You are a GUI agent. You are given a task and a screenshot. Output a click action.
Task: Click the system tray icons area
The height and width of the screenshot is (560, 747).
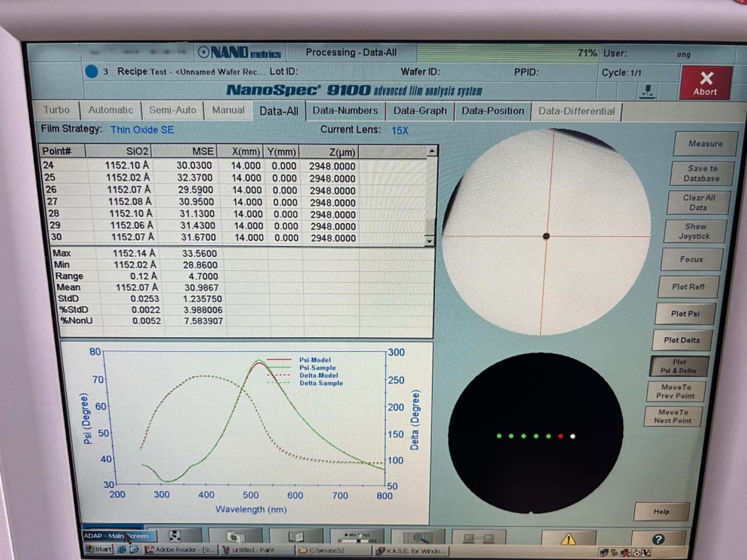pyautogui.click(x=625, y=553)
